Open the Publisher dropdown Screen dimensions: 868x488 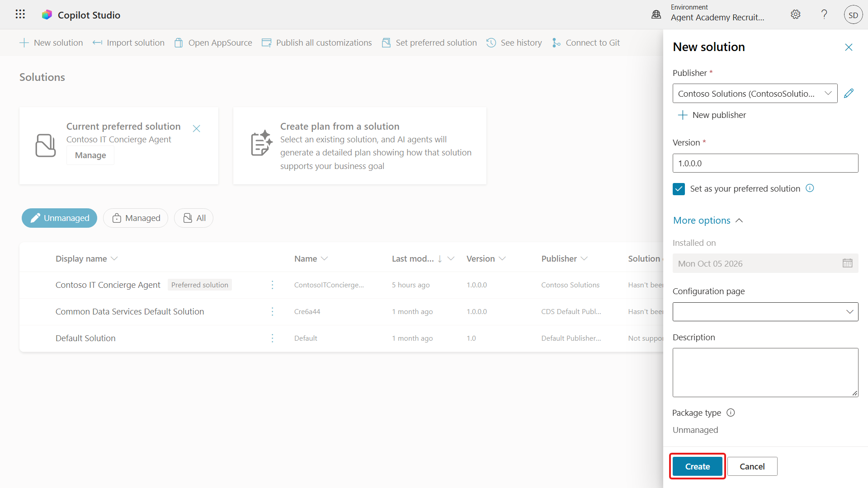(755, 93)
